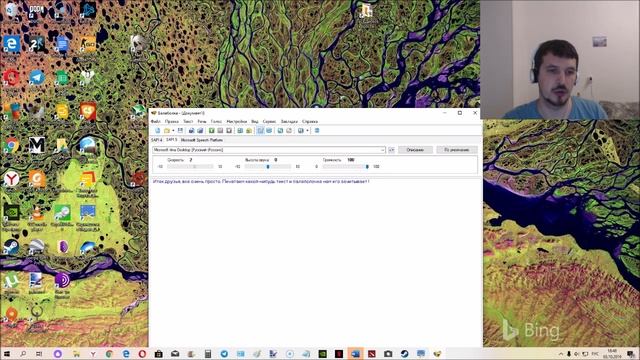Adjust the Скорость speed slider
Image resolution: width=640 pixels, height=360 pixels.
click(x=190, y=167)
